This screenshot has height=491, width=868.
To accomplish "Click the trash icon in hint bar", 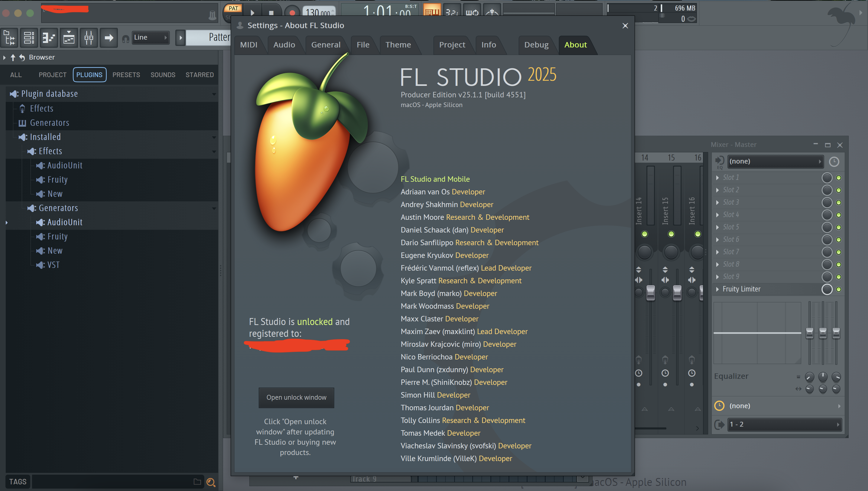I will (x=212, y=15).
